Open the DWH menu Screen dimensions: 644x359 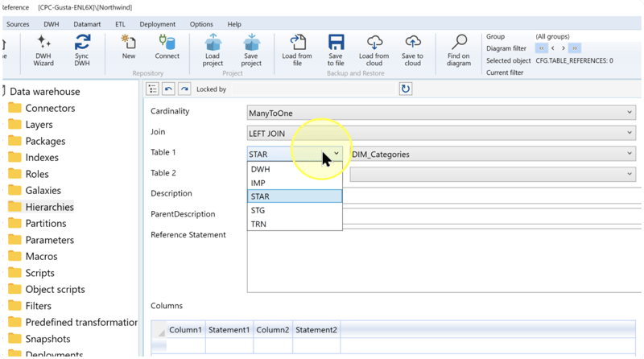coord(52,24)
